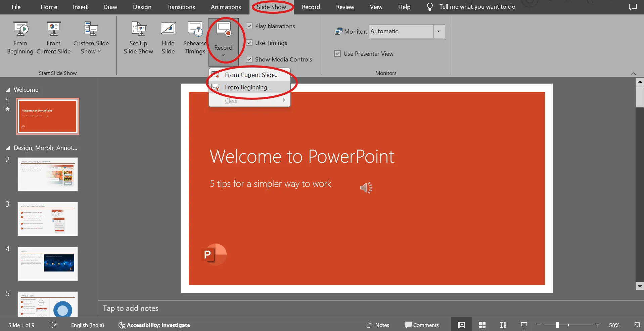
Task: Click the zoom in plus button
Action: [x=598, y=325]
